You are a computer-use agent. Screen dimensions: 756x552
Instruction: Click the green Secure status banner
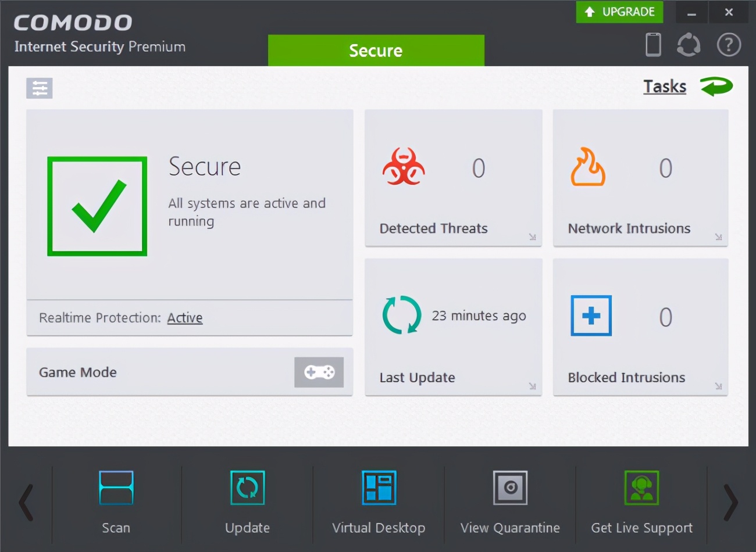[x=376, y=51]
